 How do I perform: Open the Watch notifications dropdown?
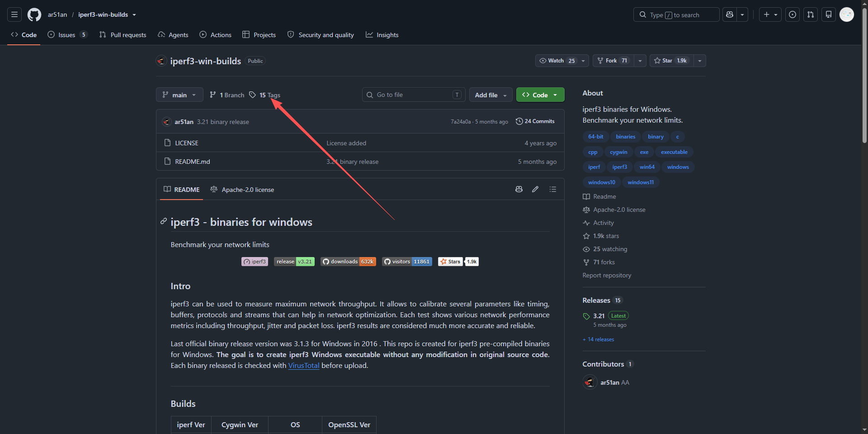(562, 61)
